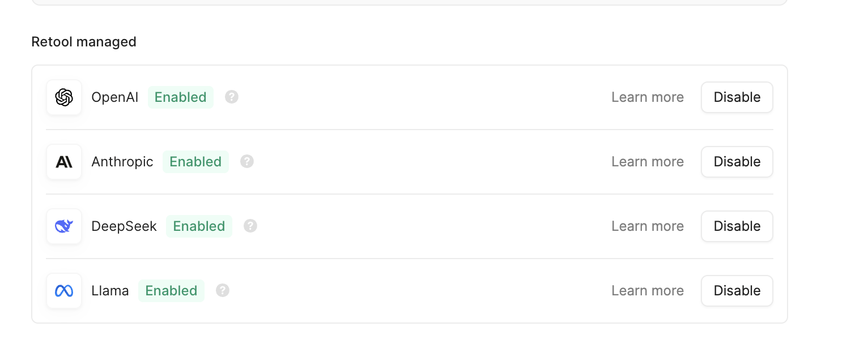Image resolution: width=868 pixels, height=344 pixels.
Task: Click the help icon beside DeepSeek
Action: point(250,226)
